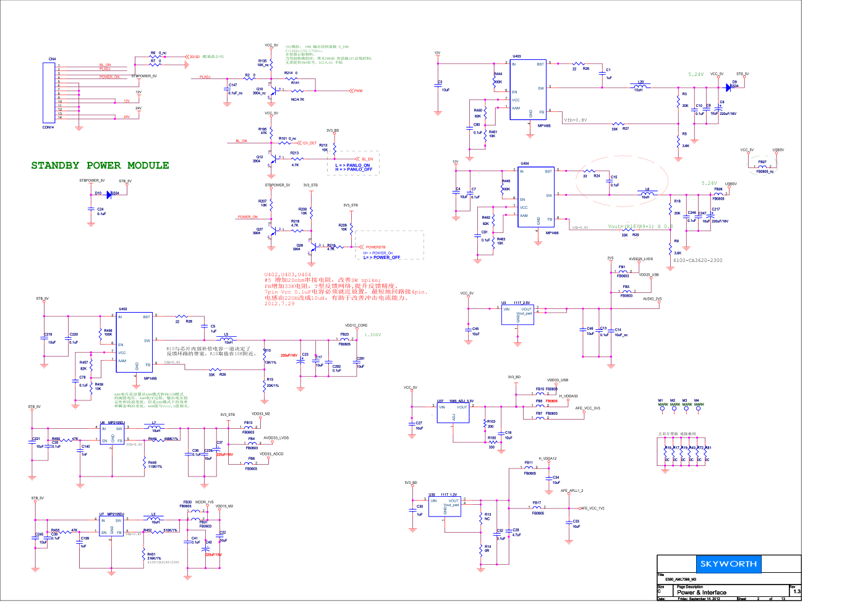Image resolution: width=868 pixels, height=613 pixels.
Task: Click the AVDD33_LVDS net label
Action: 276,438
